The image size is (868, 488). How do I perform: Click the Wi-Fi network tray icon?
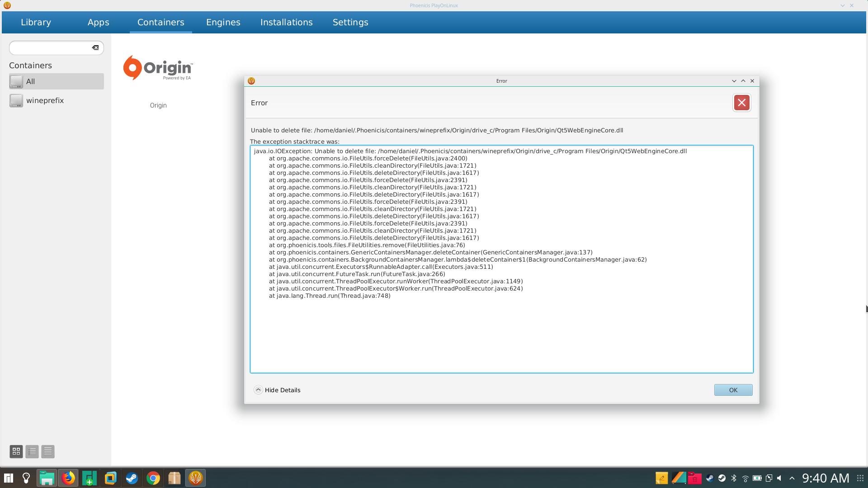tap(745, 478)
